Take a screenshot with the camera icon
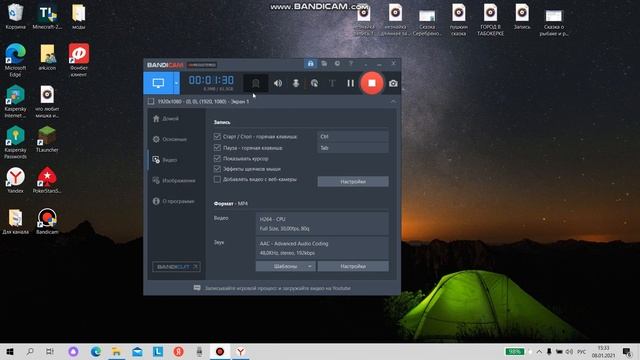 393,83
